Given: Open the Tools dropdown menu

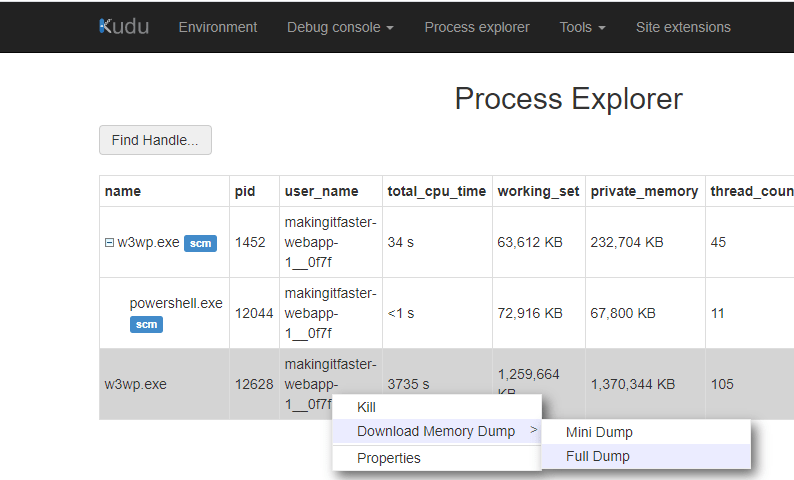Looking at the screenshot, I should pos(582,27).
